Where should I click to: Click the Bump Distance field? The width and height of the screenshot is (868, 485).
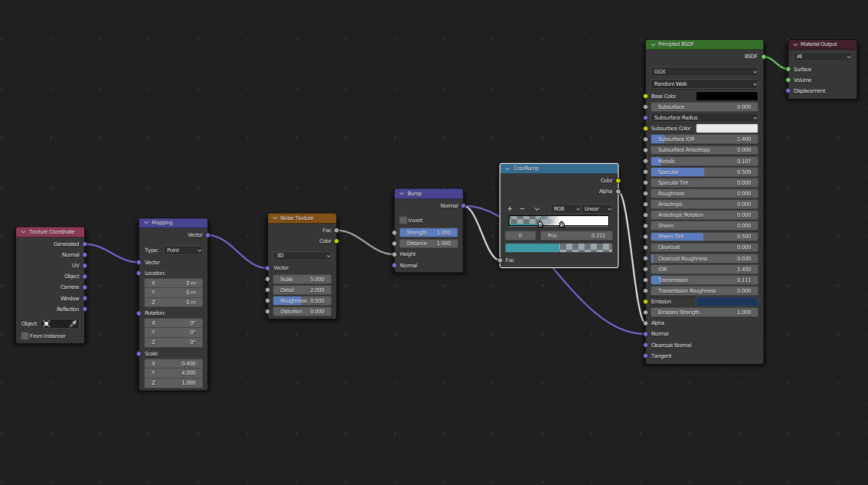(x=428, y=244)
